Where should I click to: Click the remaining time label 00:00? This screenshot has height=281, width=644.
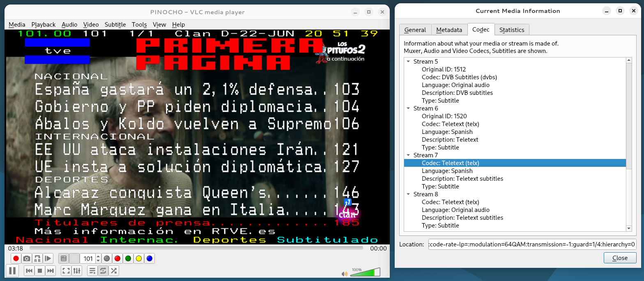click(378, 248)
